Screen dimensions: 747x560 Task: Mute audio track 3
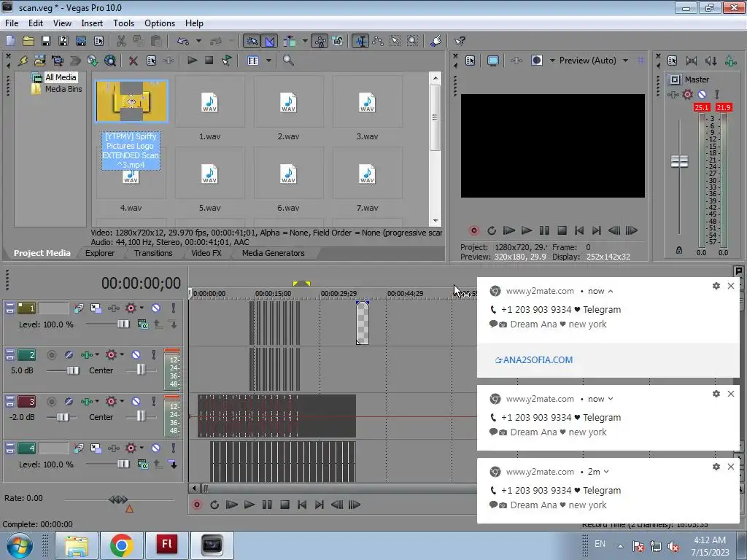click(x=136, y=402)
